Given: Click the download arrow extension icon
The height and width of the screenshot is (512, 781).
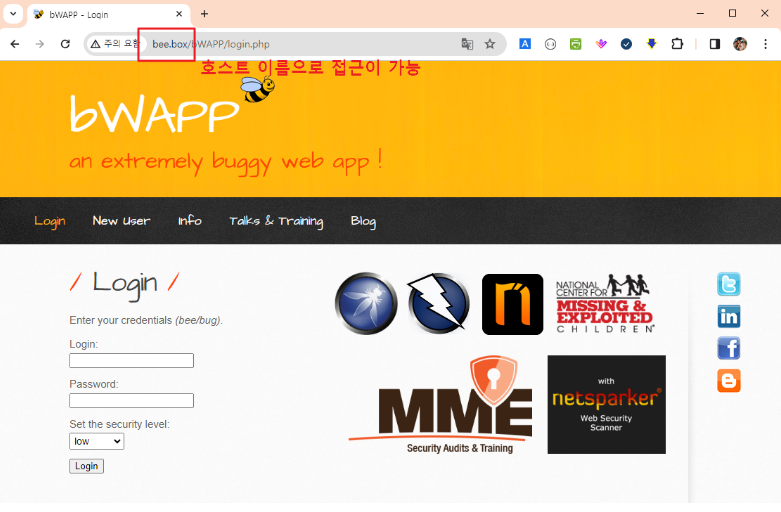Looking at the screenshot, I should tap(651, 44).
